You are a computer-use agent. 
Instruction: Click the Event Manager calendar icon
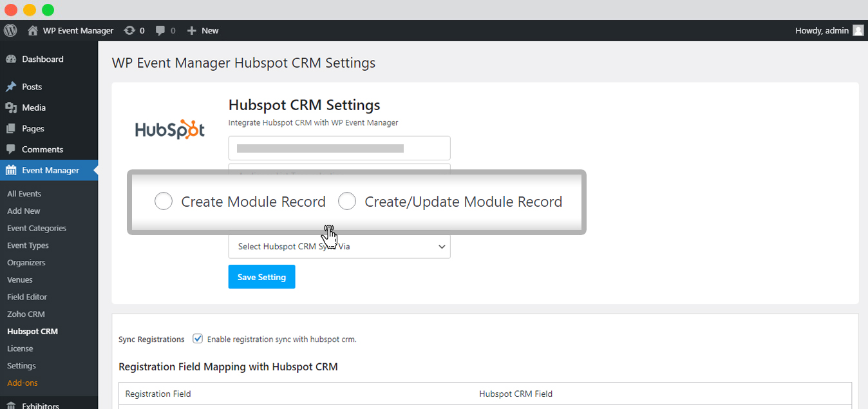coord(11,171)
